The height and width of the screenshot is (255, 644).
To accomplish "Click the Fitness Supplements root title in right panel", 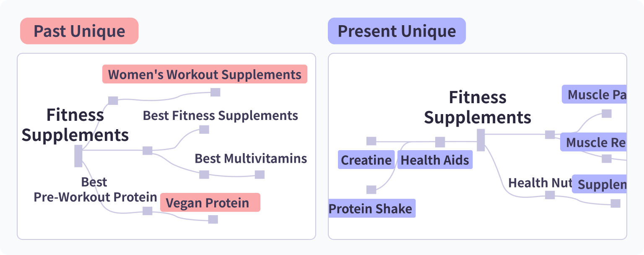I will [478, 107].
